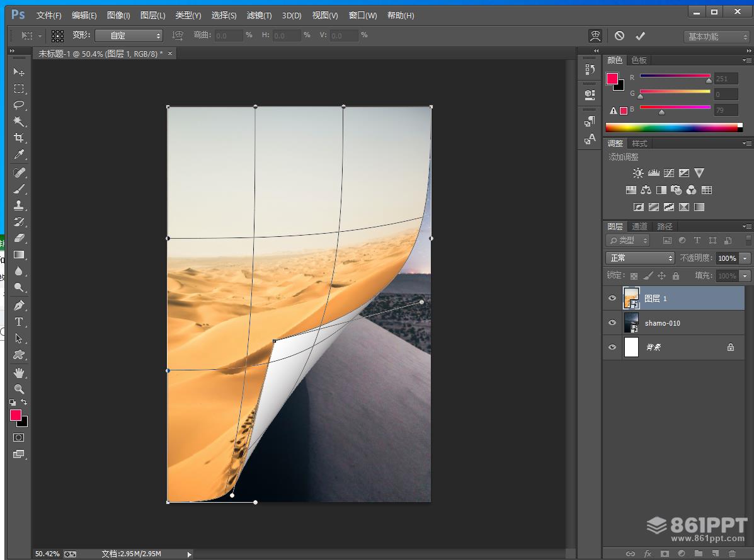Switch to the 通道 tab
The width and height of the screenshot is (754, 560).
tap(639, 226)
